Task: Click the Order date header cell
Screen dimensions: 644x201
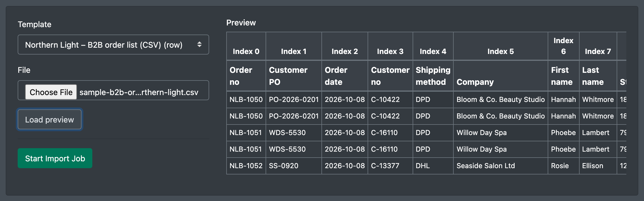Action: tap(345, 76)
